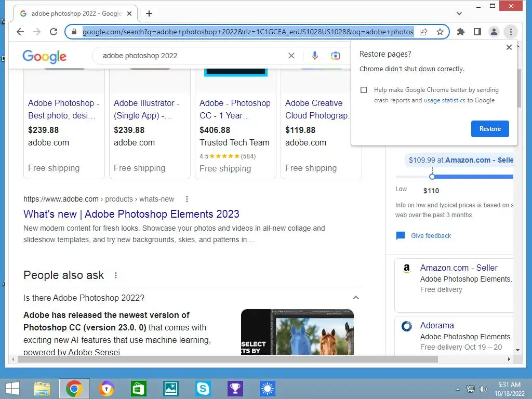Open the horses Photoshop video thumbnail
532x399 pixels.
point(297,332)
